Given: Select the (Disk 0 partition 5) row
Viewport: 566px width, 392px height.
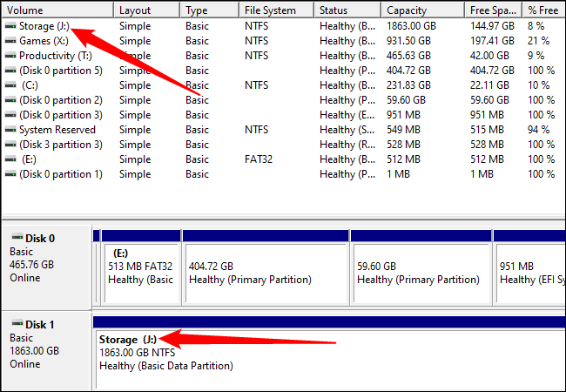Looking at the screenshot, I should click(x=283, y=71).
